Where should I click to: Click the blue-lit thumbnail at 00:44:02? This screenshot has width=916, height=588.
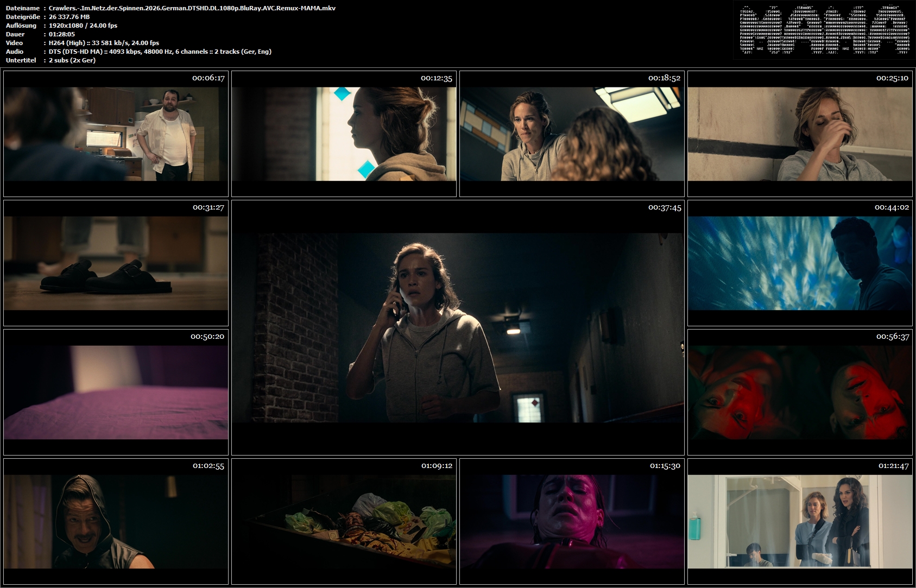pyautogui.click(x=800, y=263)
